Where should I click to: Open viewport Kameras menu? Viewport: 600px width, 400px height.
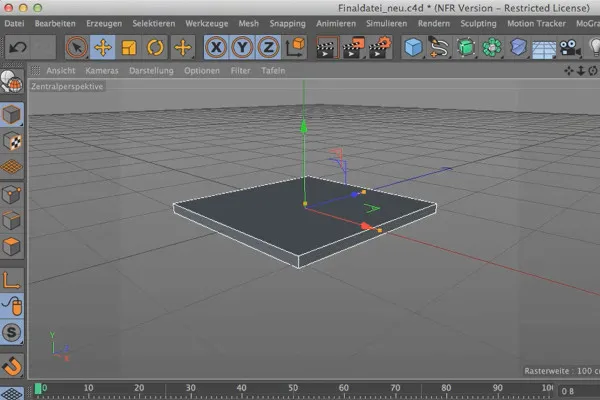(x=102, y=70)
